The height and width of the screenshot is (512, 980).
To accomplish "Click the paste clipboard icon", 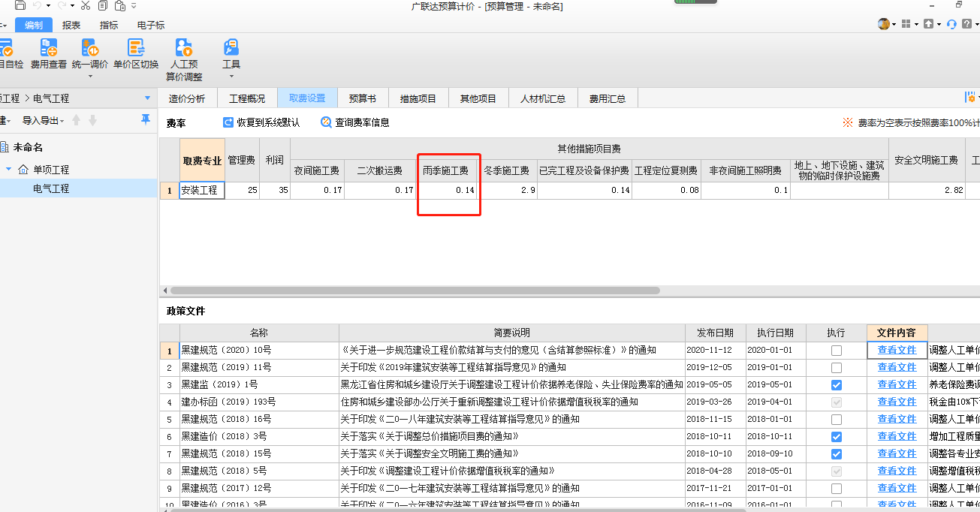I will pos(119,6).
